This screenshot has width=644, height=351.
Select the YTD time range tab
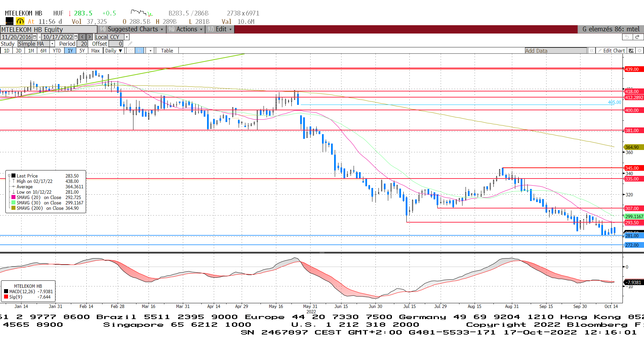(x=57, y=50)
